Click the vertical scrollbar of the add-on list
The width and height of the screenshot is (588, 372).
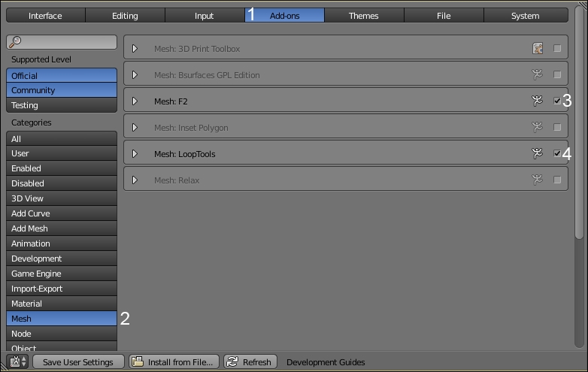pyautogui.click(x=579, y=124)
